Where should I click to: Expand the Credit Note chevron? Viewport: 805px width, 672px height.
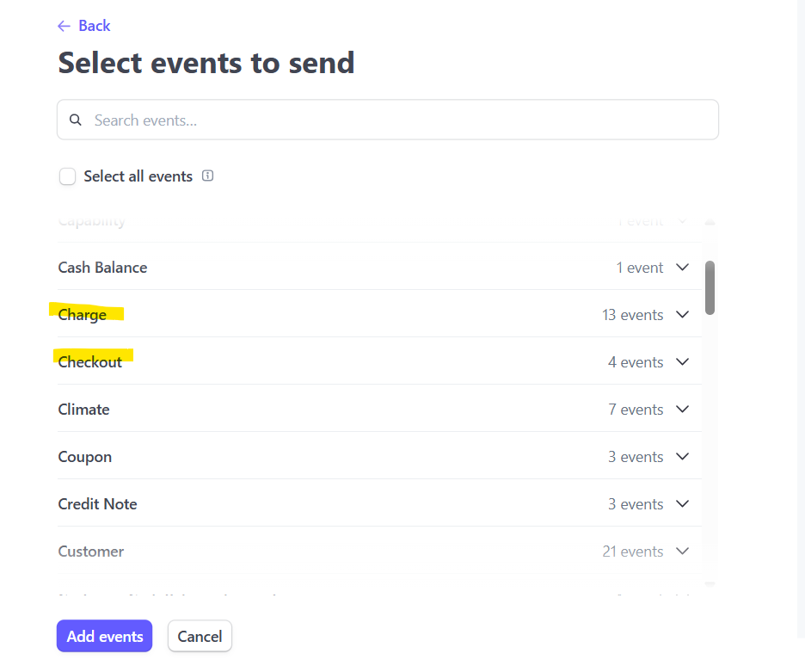tap(682, 503)
